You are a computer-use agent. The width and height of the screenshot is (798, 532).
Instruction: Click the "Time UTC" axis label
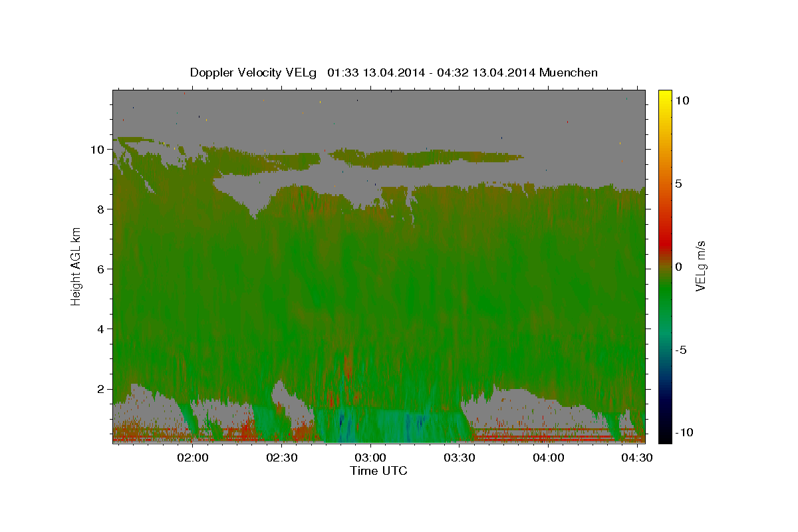(x=378, y=471)
